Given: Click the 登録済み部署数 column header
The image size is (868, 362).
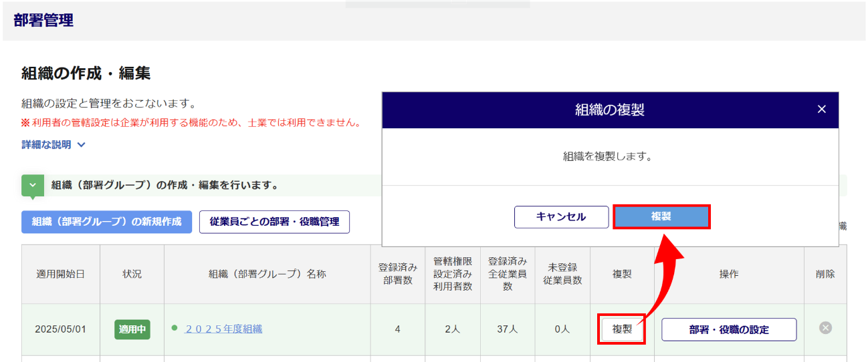Looking at the screenshot, I should coord(397,275).
